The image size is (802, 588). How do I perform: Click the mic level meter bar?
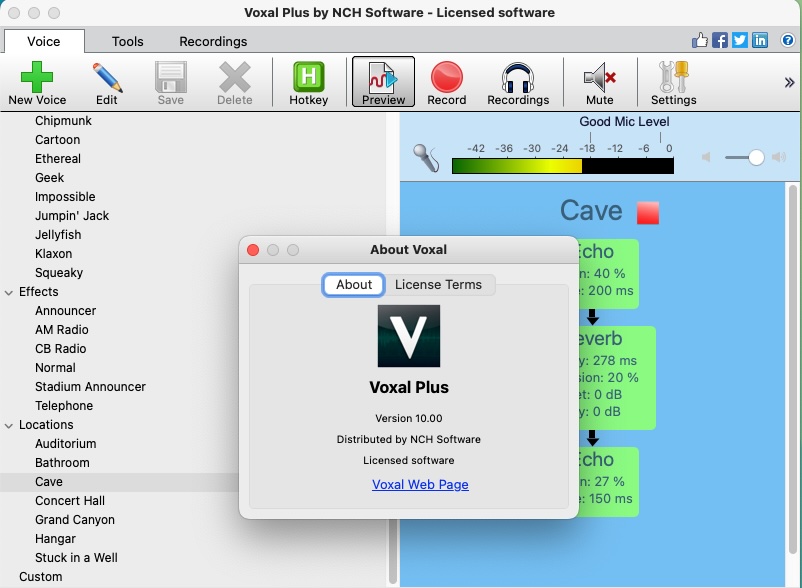tap(563, 166)
